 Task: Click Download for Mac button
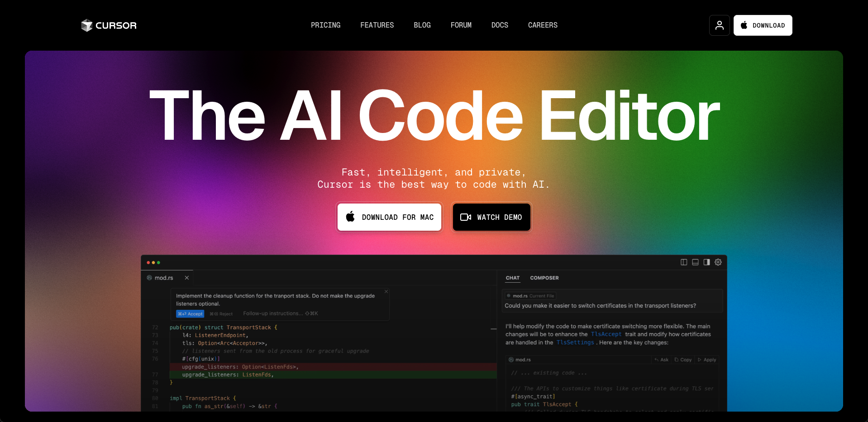[x=389, y=217]
